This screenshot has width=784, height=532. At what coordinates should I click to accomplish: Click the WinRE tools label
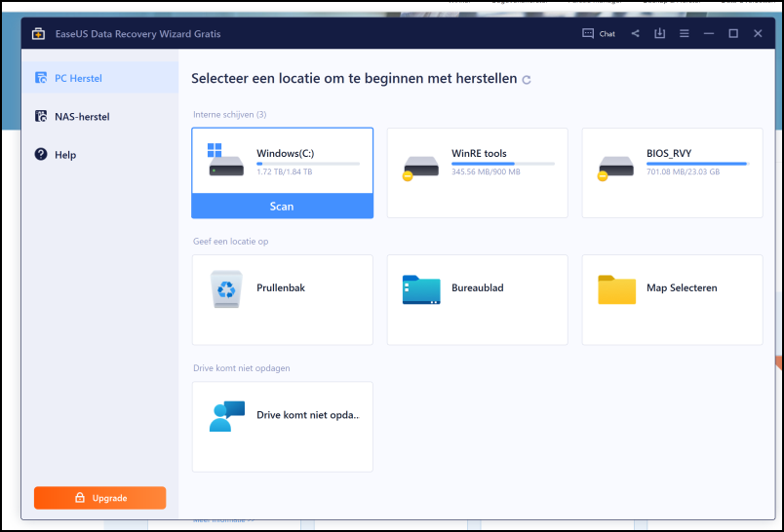[479, 153]
